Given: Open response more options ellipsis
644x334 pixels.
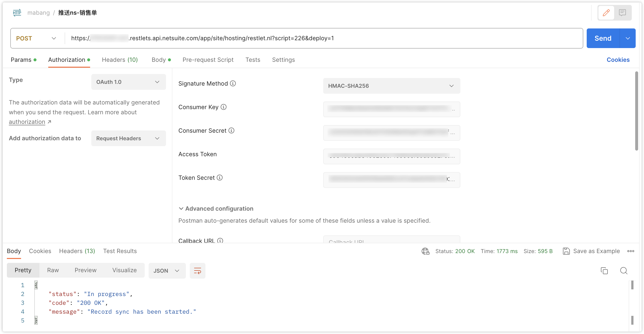Looking at the screenshot, I should (x=631, y=251).
